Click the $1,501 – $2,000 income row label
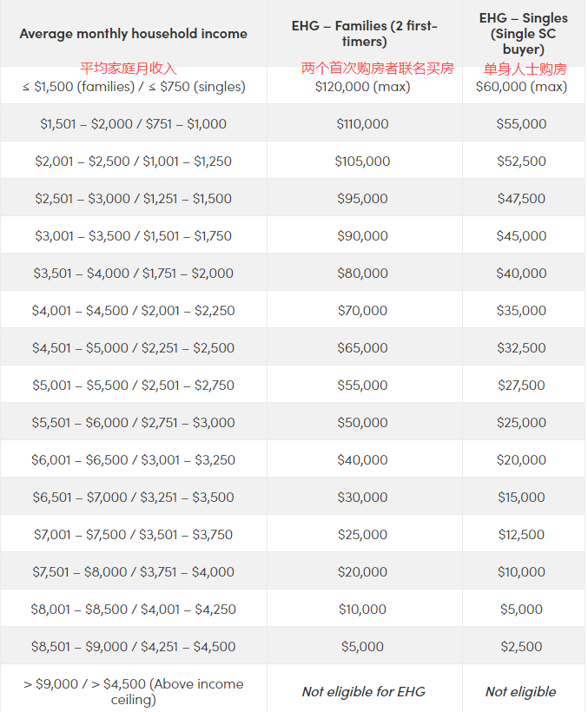This screenshot has width=588, height=712. click(133, 124)
